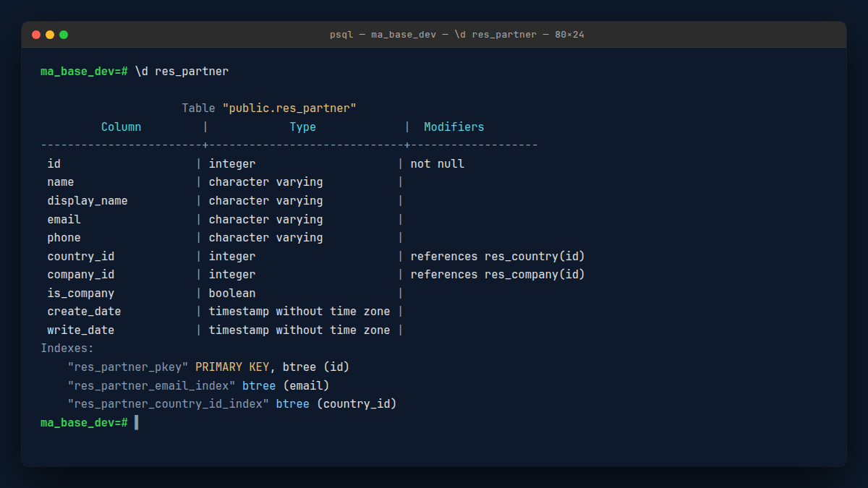The width and height of the screenshot is (868, 488).
Task: Maximize the terminal using the green button
Action: coord(64,35)
